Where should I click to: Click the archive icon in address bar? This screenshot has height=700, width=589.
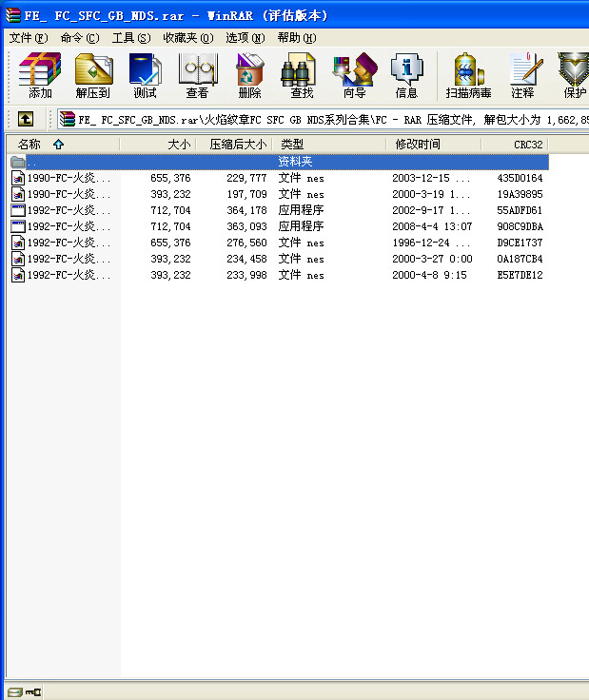[68, 119]
